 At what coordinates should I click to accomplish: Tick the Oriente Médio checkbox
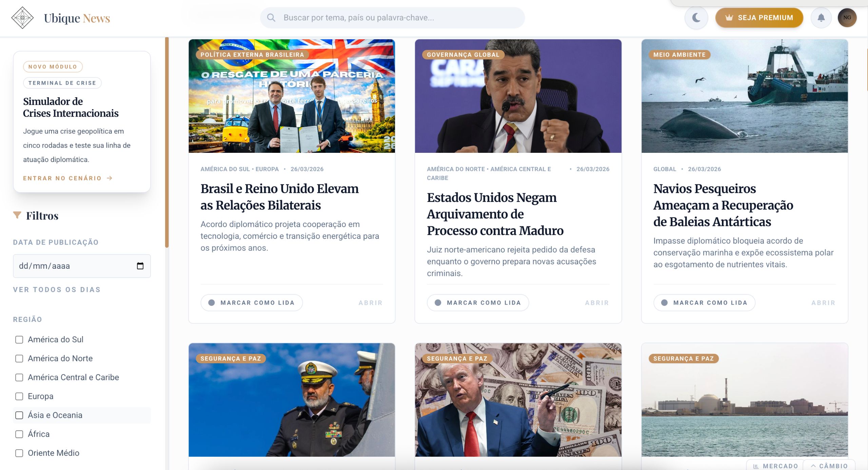19,453
